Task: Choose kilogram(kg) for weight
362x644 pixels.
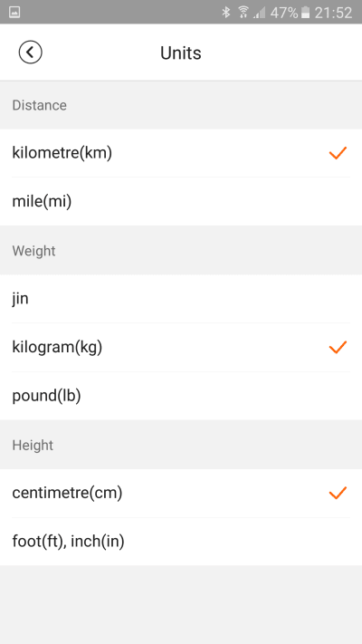Action: 181,348
